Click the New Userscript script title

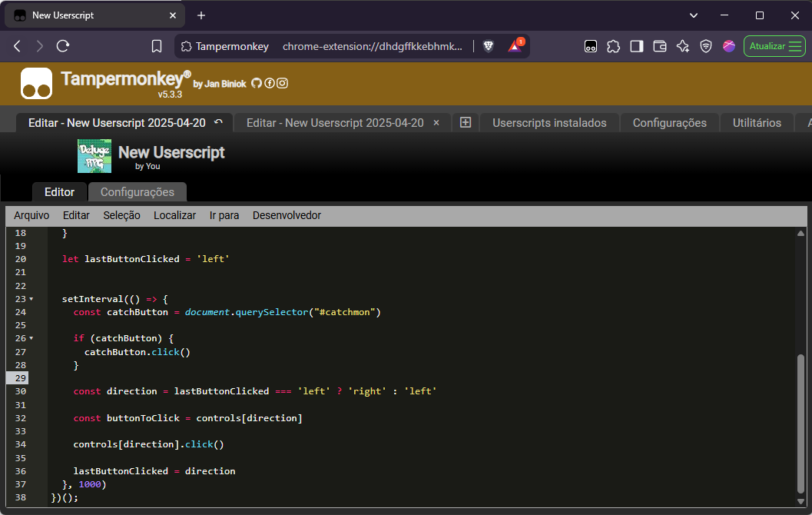coord(171,151)
